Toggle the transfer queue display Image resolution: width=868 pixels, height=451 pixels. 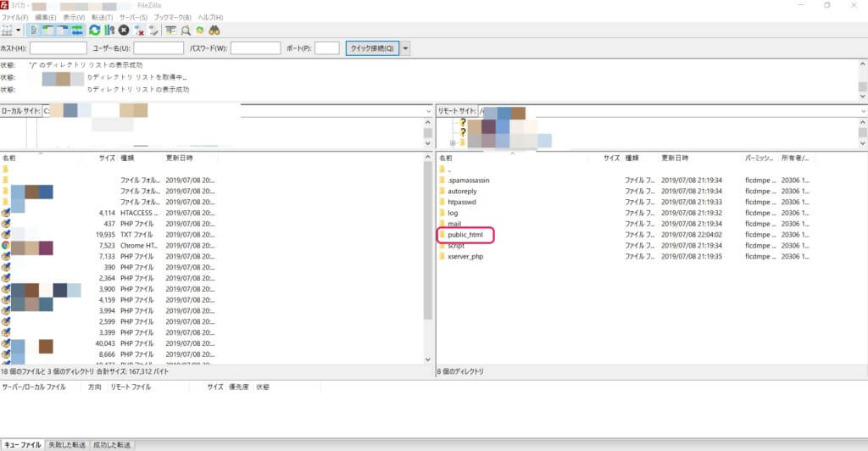77,31
